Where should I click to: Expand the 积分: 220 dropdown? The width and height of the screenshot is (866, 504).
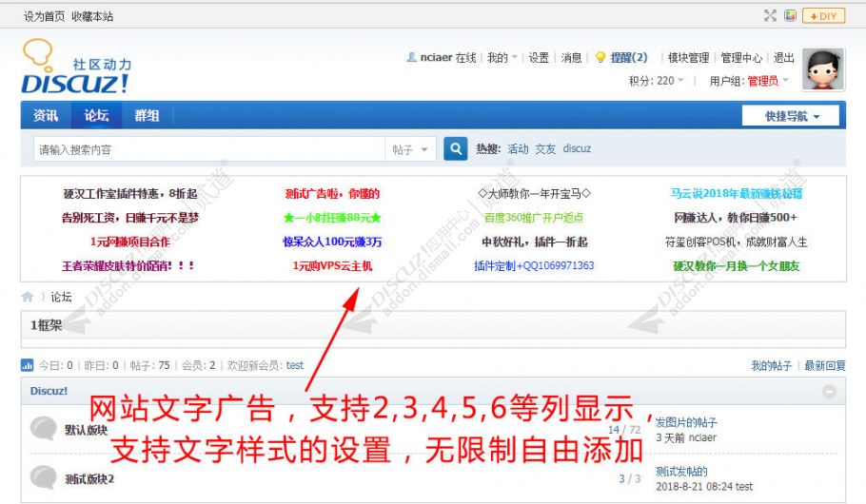tap(656, 81)
